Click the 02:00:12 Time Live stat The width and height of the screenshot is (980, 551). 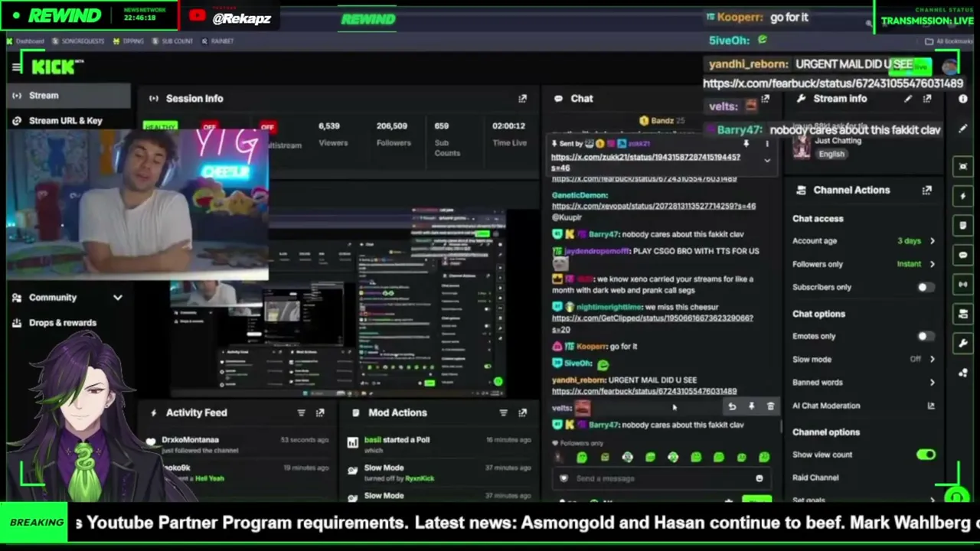[509, 134]
